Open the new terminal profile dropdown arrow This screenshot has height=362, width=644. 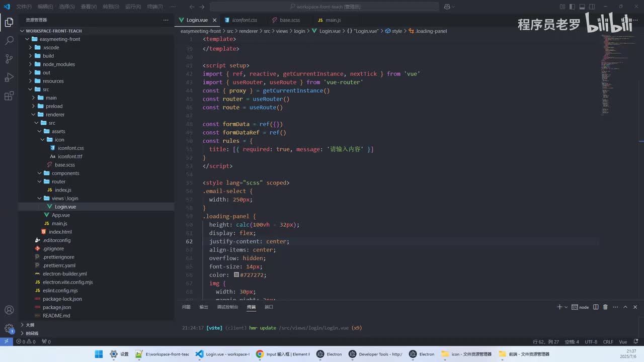click(566, 307)
